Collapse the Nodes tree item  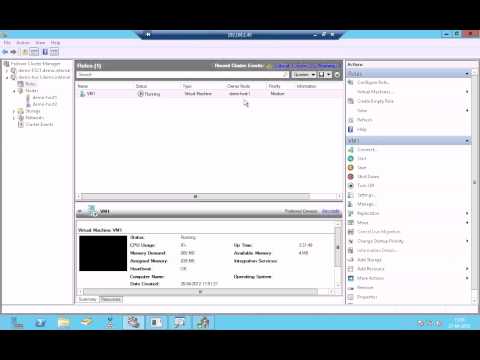[14, 91]
